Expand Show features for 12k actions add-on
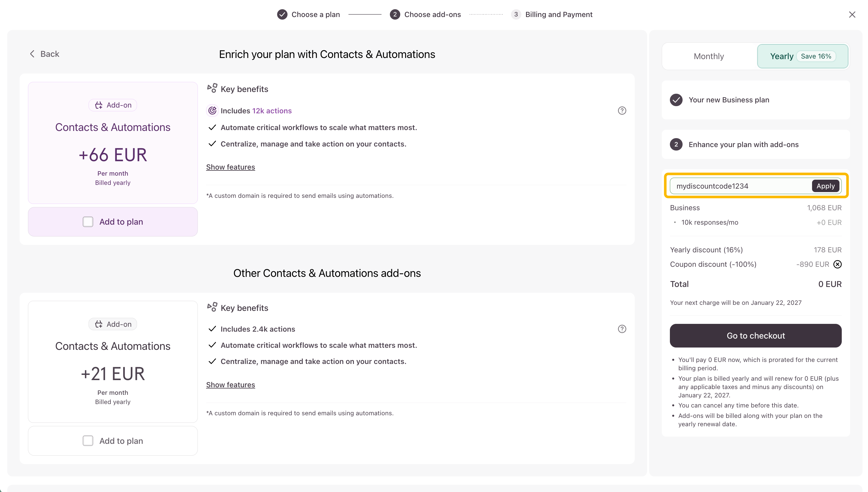Image resolution: width=868 pixels, height=492 pixels. (x=230, y=167)
